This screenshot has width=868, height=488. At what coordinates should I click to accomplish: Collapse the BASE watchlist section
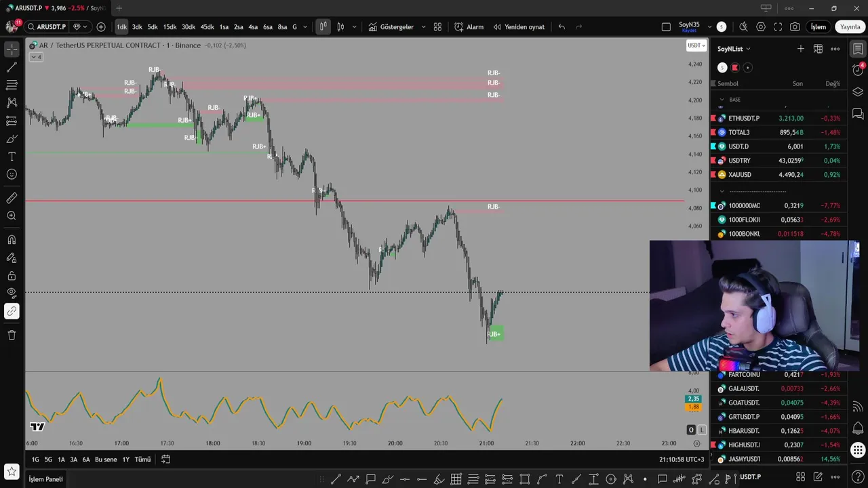pos(722,100)
